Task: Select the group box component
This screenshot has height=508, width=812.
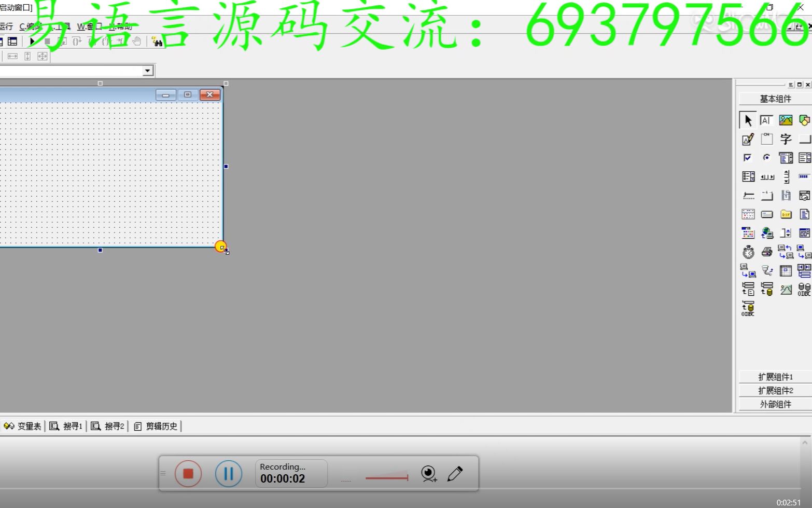Action: tap(766, 139)
